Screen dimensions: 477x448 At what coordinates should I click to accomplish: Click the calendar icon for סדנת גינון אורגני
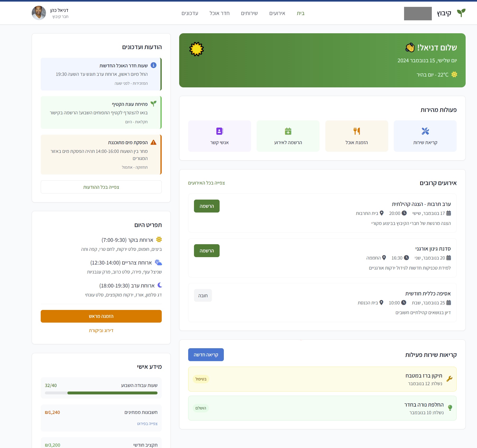tap(448, 258)
